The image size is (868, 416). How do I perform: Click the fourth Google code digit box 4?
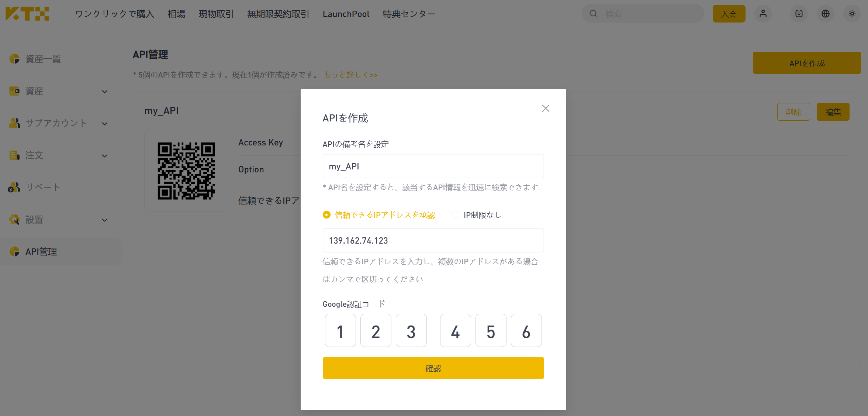(456, 330)
